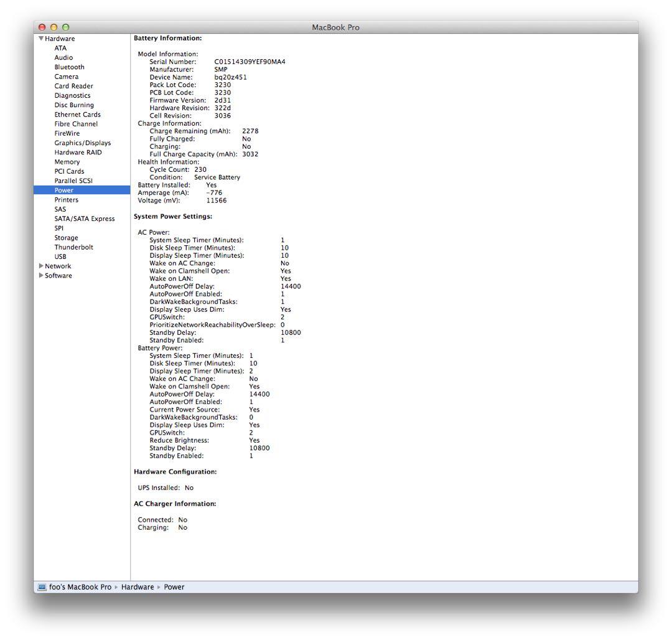
Task: Click Hardware in the breadcrumb path
Action: (x=137, y=586)
